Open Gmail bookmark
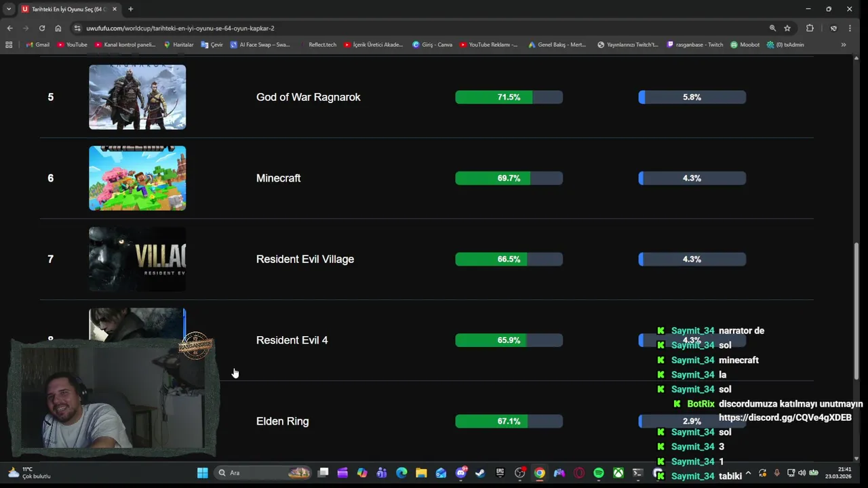 [x=38, y=45]
